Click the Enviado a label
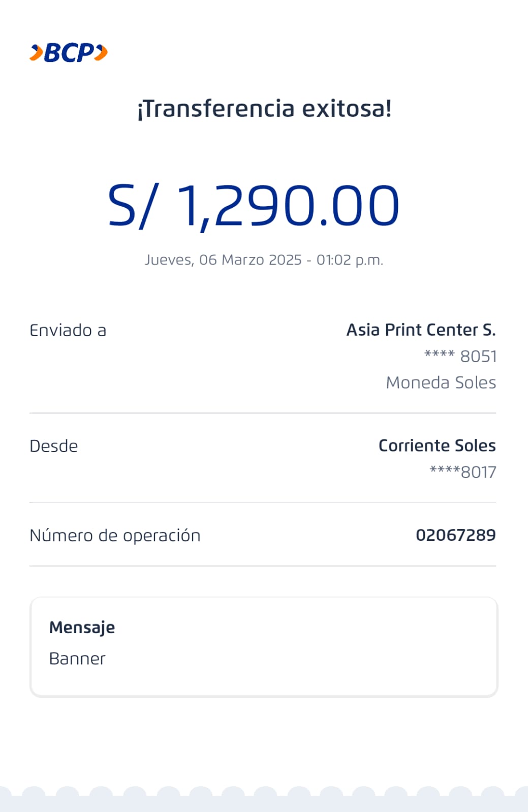This screenshot has width=528, height=812. click(68, 331)
